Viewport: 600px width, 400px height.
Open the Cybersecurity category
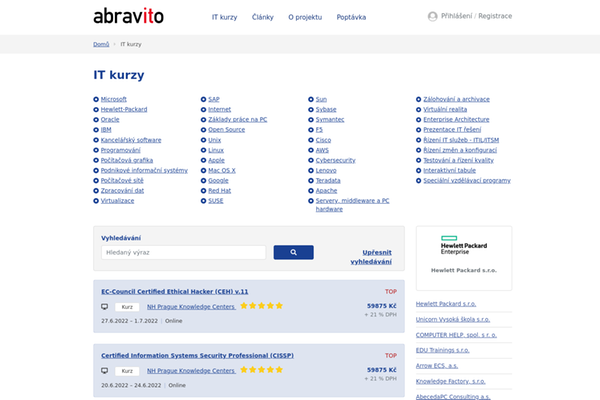point(336,160)
